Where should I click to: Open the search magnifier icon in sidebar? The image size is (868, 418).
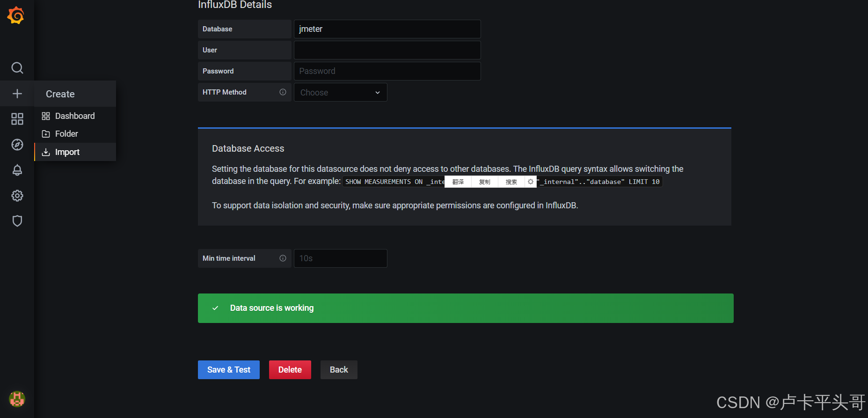click(x=17, y=68)
